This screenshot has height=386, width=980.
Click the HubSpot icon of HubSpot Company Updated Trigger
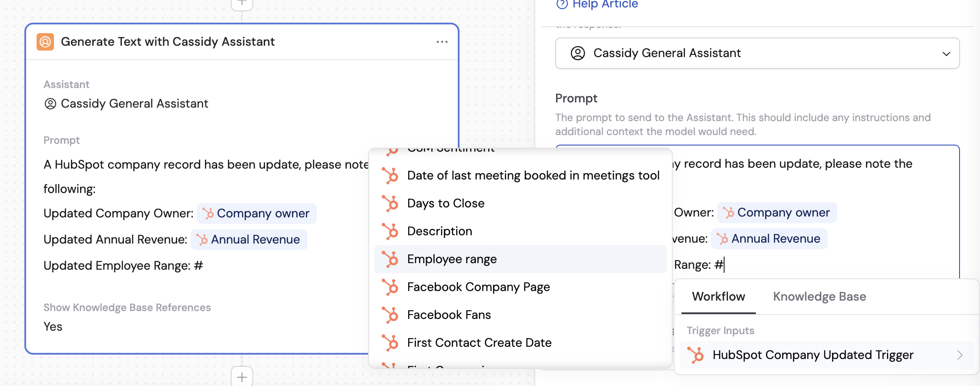(x=695, y=355)
